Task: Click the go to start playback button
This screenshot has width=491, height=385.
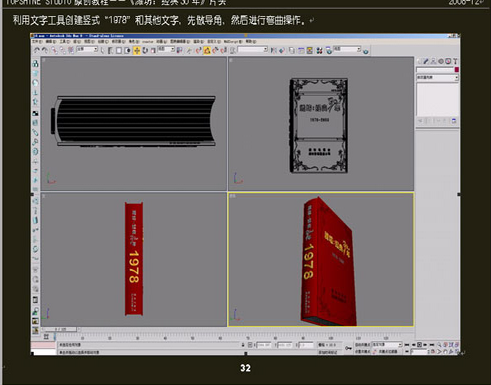Action: pos(407,345)
